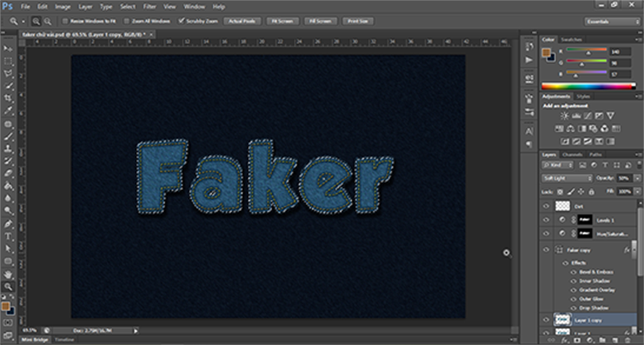The image size is (644, 345).
Task: Select the Horizontal Type tool
Action: (9, 236)
